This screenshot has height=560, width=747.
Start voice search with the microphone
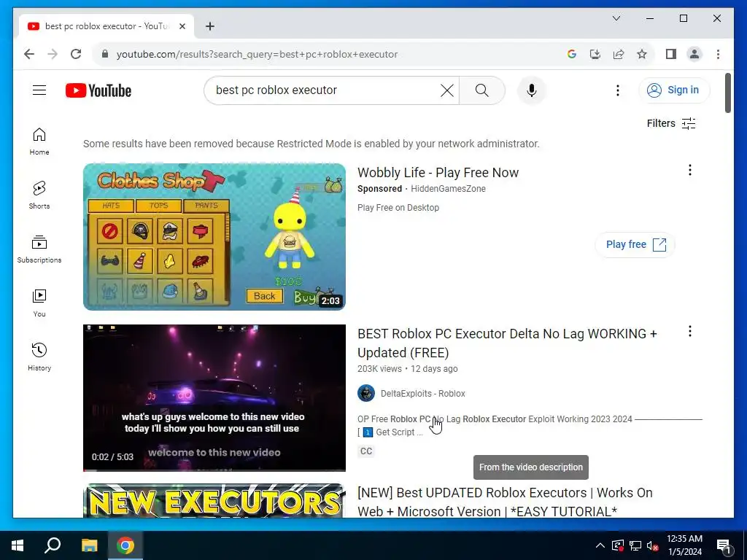pyautogui.click(x=532, y=90)
